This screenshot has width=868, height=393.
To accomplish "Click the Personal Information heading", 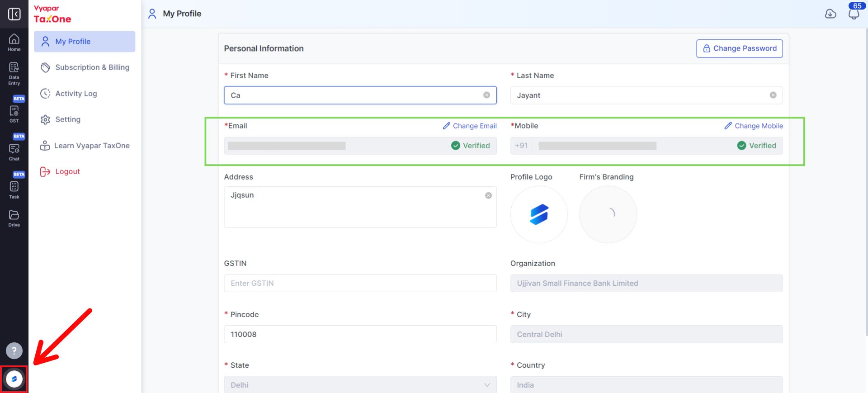I will coord(264,48).
